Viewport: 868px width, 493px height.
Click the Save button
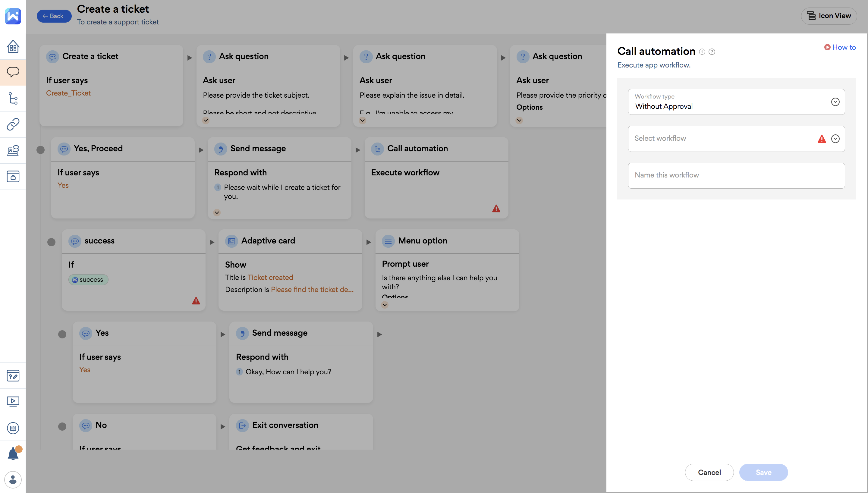(763, 472)
